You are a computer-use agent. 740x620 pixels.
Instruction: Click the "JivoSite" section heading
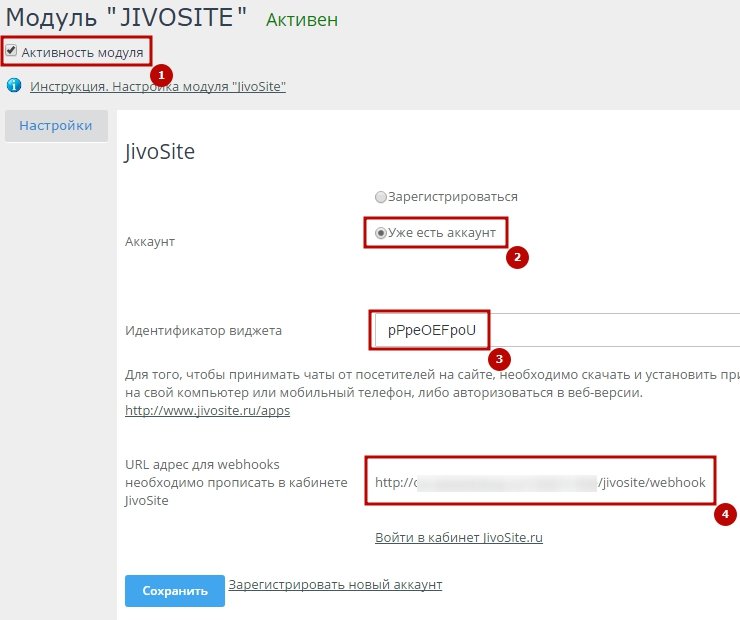point(160,152)
